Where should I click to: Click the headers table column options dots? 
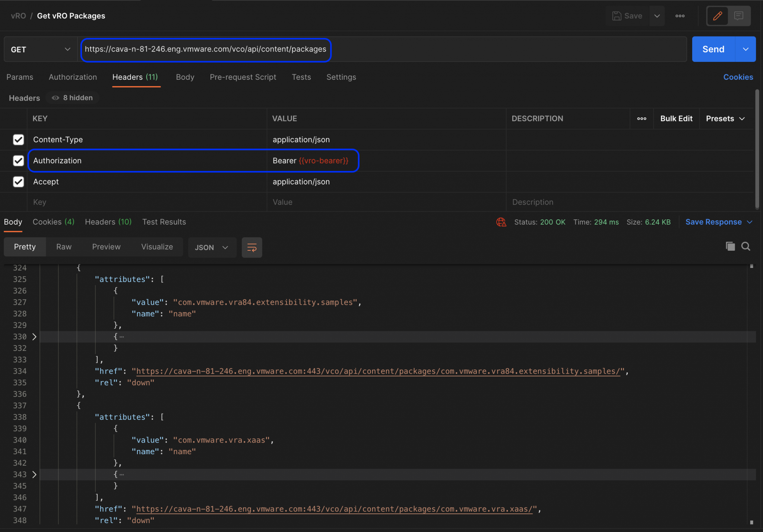(642, 118)
